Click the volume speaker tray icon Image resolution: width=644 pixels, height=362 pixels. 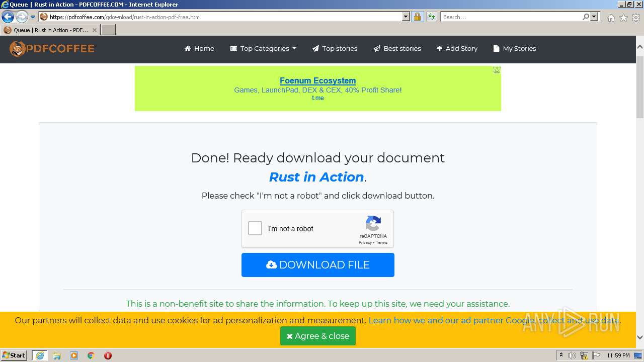pyautogui.click(x=572, y=355)
